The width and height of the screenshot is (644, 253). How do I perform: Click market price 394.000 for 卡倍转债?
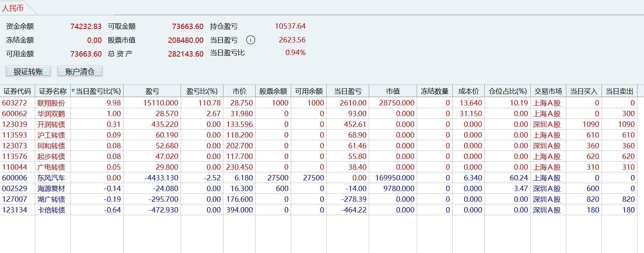(x=239, y=210)
